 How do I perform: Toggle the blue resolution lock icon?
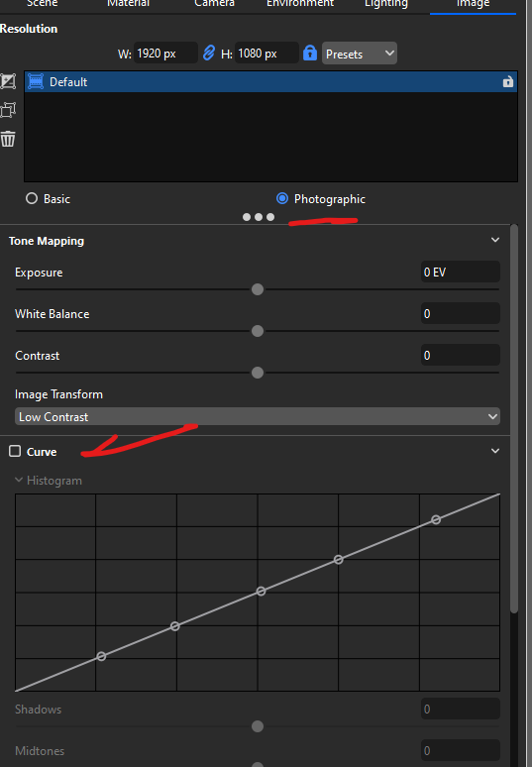[x=310, y=53]
